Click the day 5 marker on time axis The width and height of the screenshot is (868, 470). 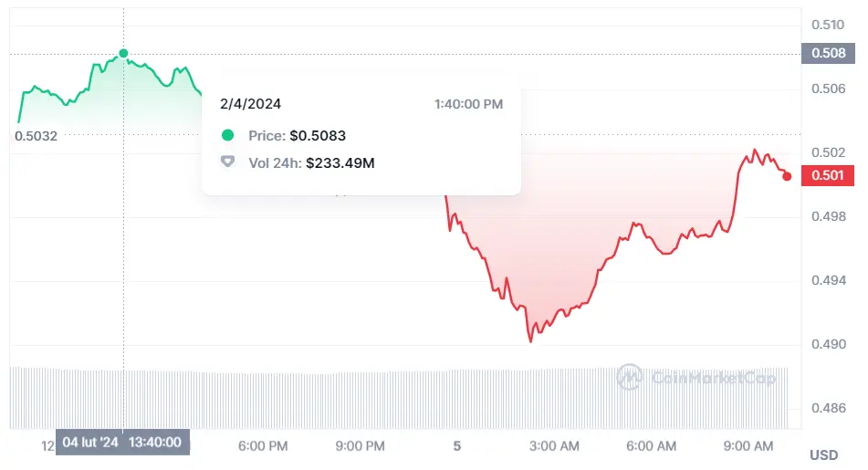[456, 445]
